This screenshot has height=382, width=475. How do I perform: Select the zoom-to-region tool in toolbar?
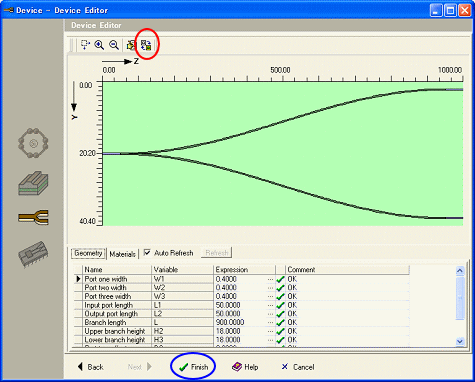tap(86, 45)
